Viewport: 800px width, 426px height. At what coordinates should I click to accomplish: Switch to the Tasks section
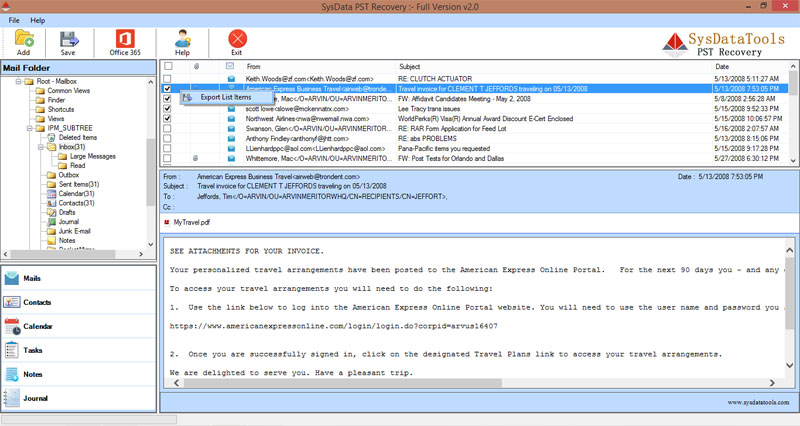point(79,350)
